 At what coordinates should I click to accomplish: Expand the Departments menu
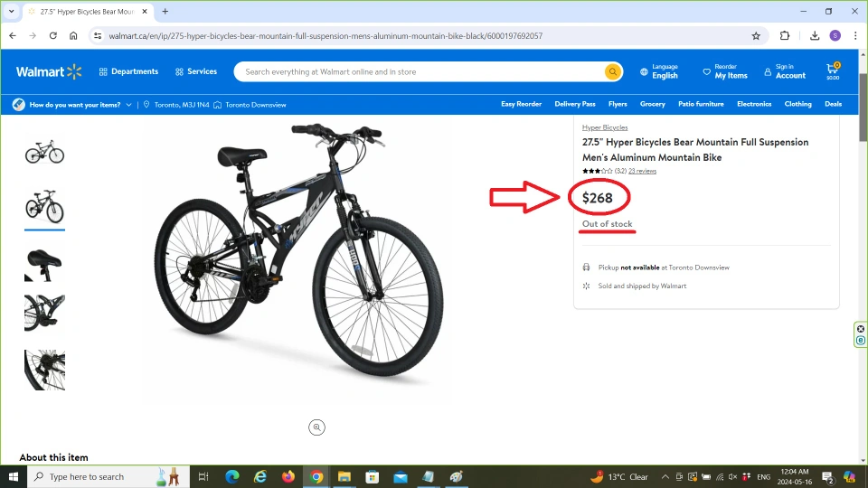(128, 71)
